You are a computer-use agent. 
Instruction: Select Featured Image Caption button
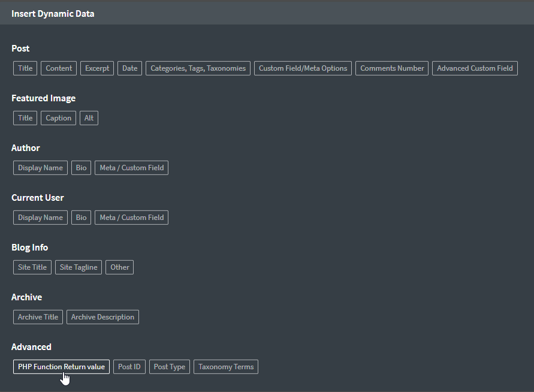[58, 118]
